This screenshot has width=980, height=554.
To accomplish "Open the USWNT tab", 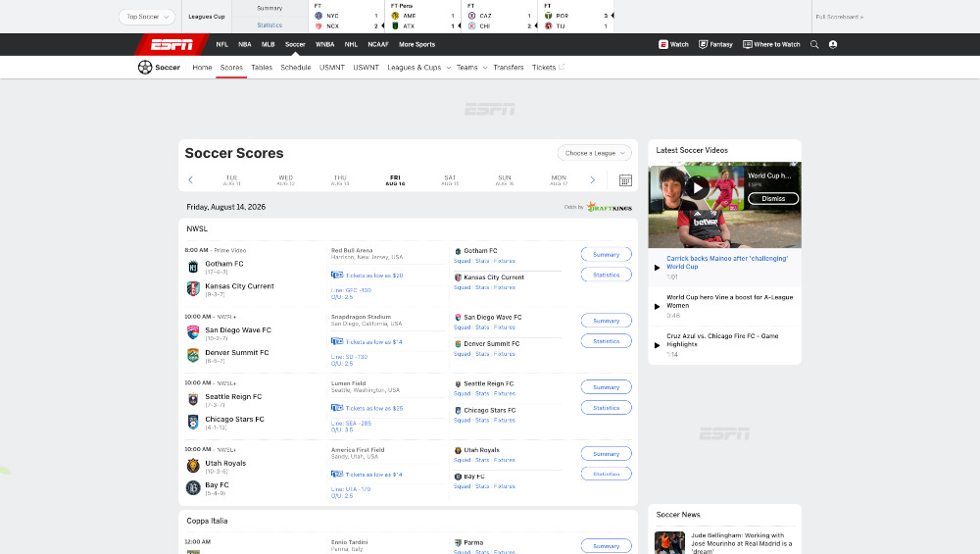I will point(367,68).
